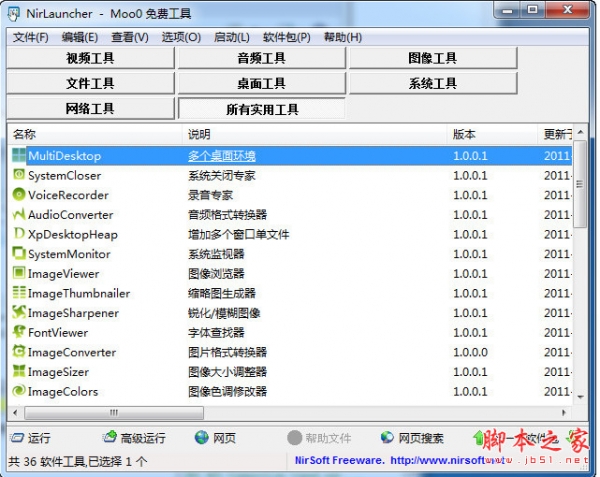
Task: Click the vertical scrollbar thumb
Action: pos(580,184)
